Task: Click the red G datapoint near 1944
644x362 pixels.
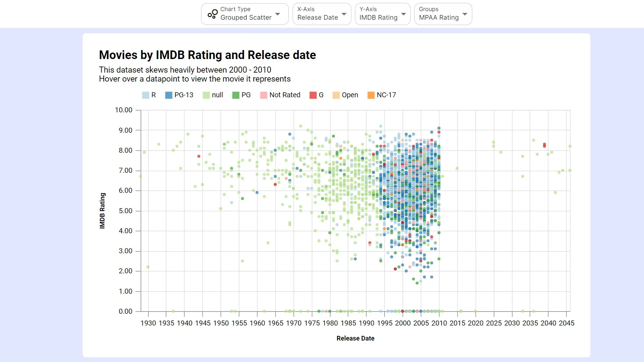Action: (199, 156)
